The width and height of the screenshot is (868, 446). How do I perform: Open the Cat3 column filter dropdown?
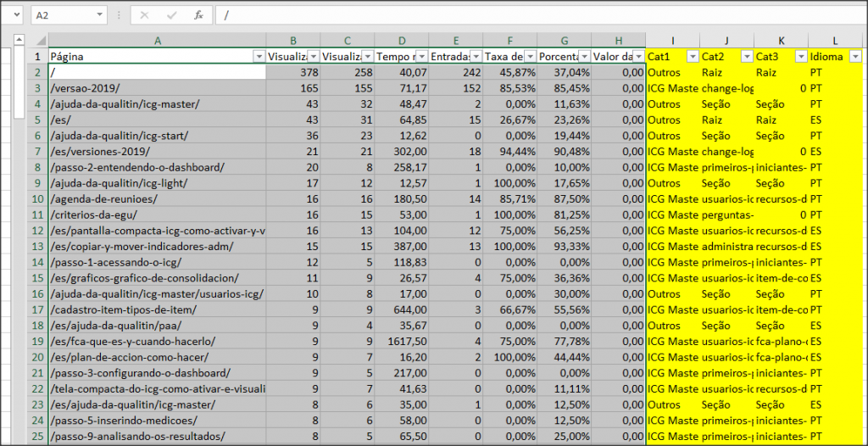(801, 57)
